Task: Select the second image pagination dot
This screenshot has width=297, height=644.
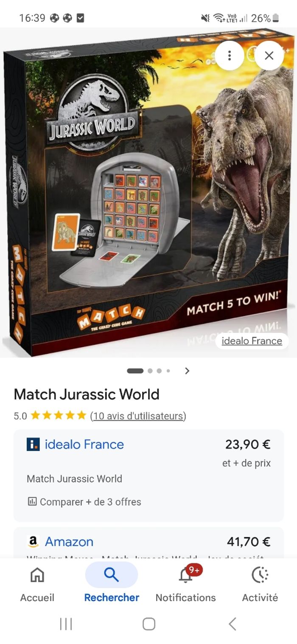Action: (x=150, y=371)
